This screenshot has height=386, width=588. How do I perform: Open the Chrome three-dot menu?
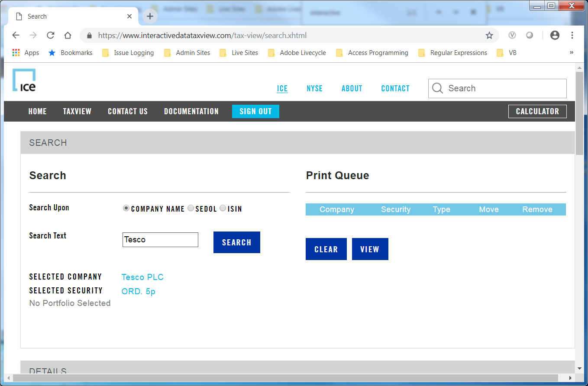click(572, 35)
